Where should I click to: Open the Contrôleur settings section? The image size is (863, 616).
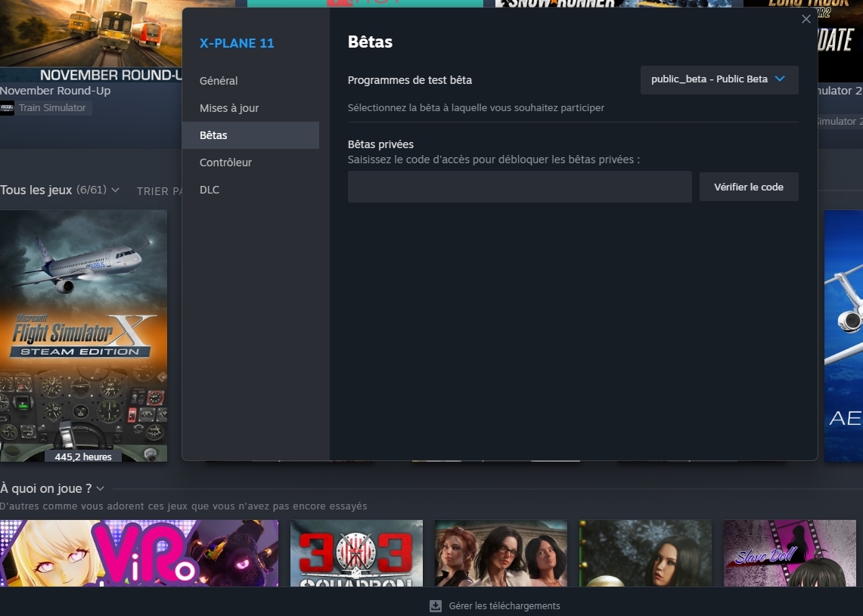(x=225, y=163)
